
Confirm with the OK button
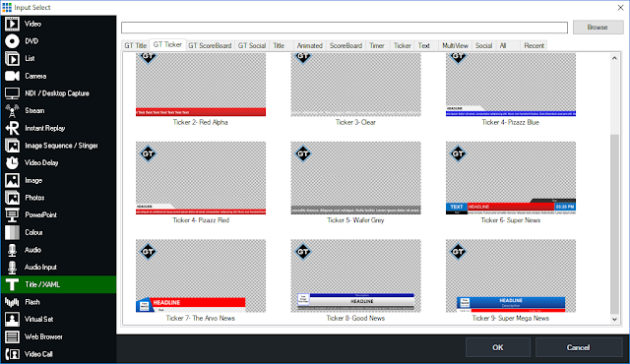point(498,347)
